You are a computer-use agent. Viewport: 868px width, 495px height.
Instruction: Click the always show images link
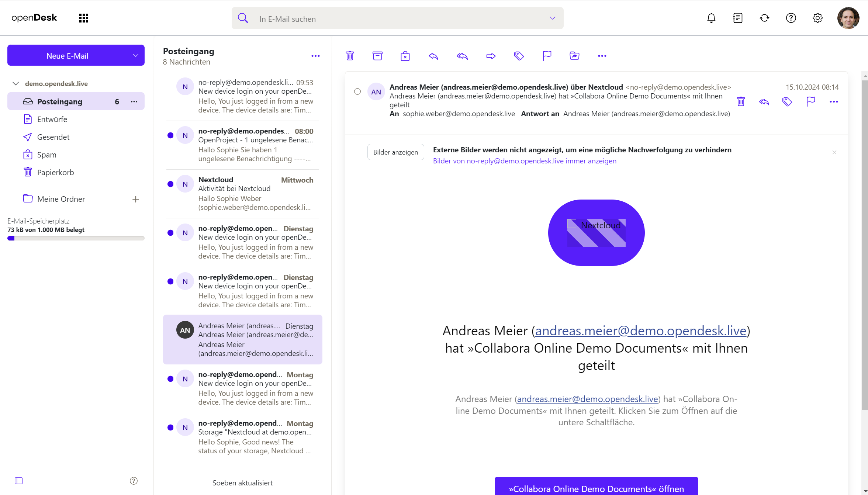524,161
